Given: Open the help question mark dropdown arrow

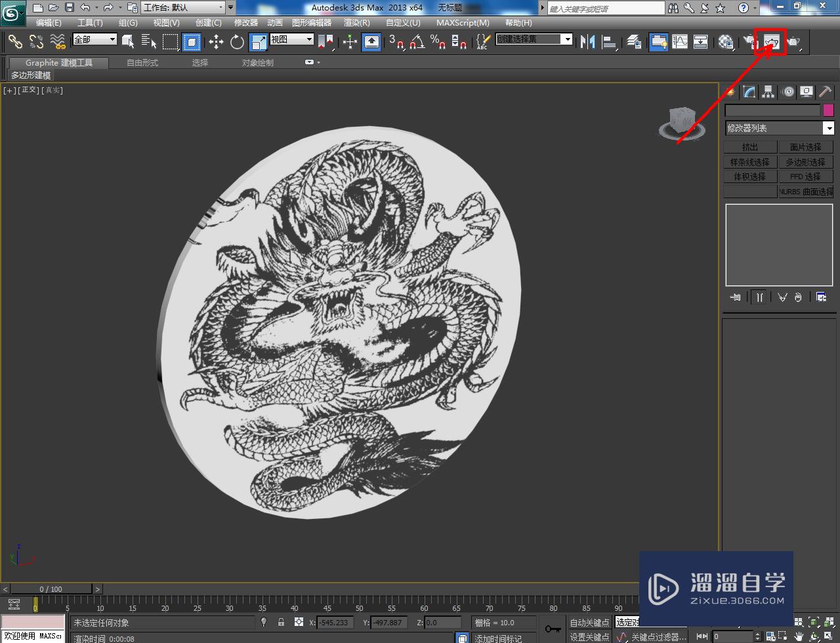Looking at the screenshot, I should (755, 8).
